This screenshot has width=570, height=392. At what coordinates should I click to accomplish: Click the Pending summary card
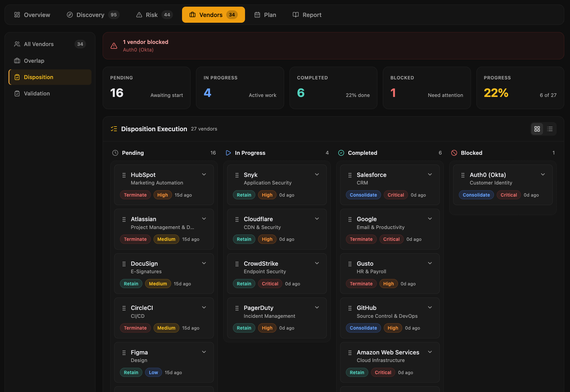click(x=147, y=88)
